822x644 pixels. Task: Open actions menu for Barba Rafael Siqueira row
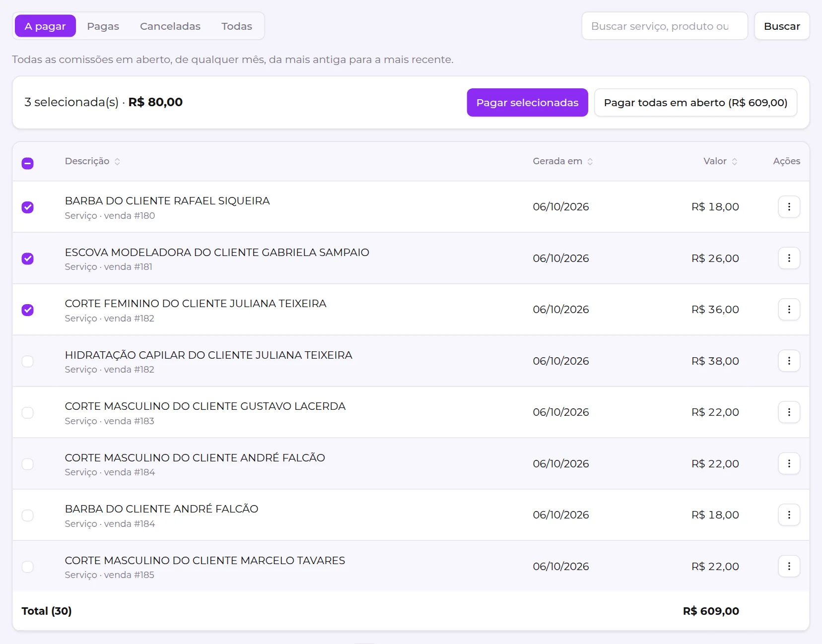click(789, 207)
